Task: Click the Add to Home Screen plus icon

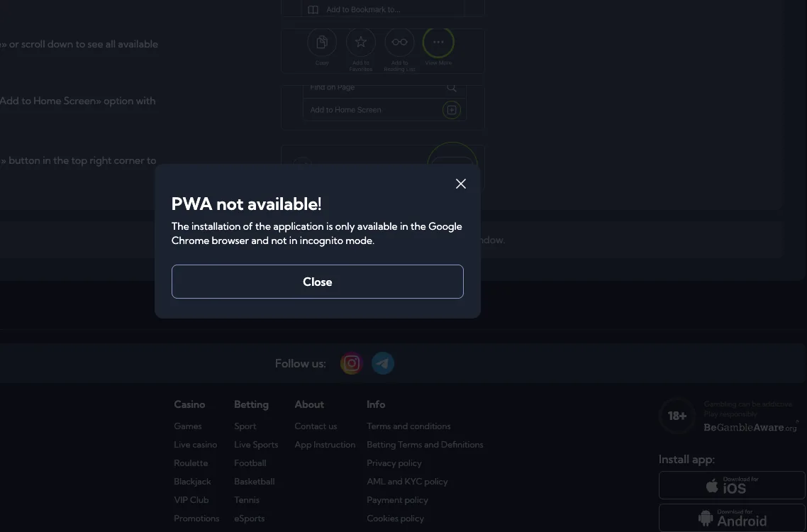Action: point(451,110)
